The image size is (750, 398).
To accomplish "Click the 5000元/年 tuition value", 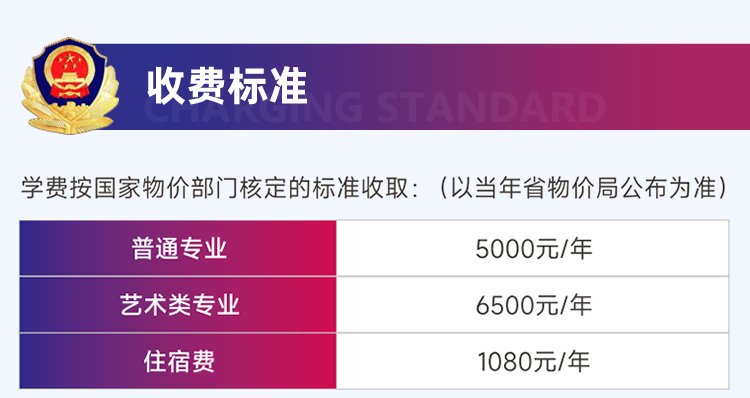I will [x=534, y=249].
